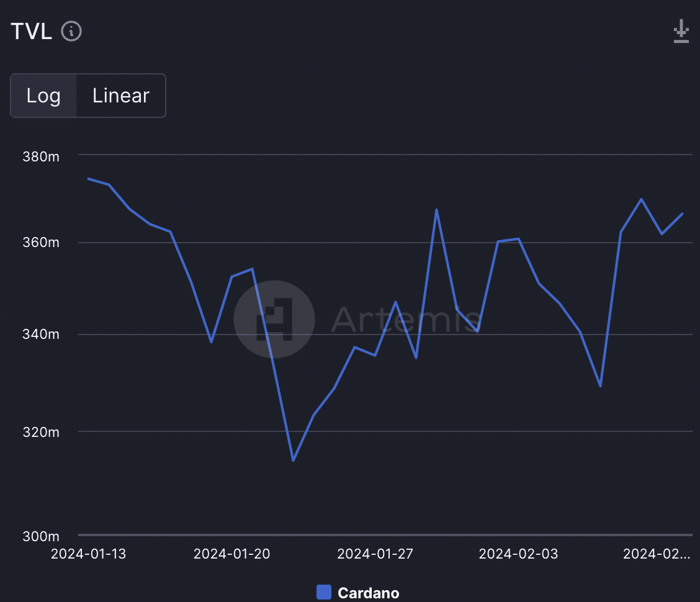Select the 2024-01-27 x-axis label
700x602 pixels.
pyautogui.click(x=375, y=554)
